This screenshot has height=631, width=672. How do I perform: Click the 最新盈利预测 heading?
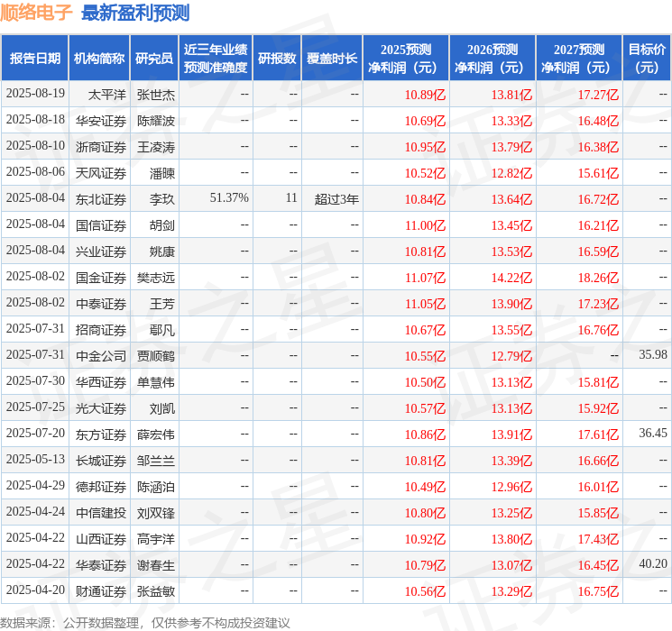click(x=135, y=13)
